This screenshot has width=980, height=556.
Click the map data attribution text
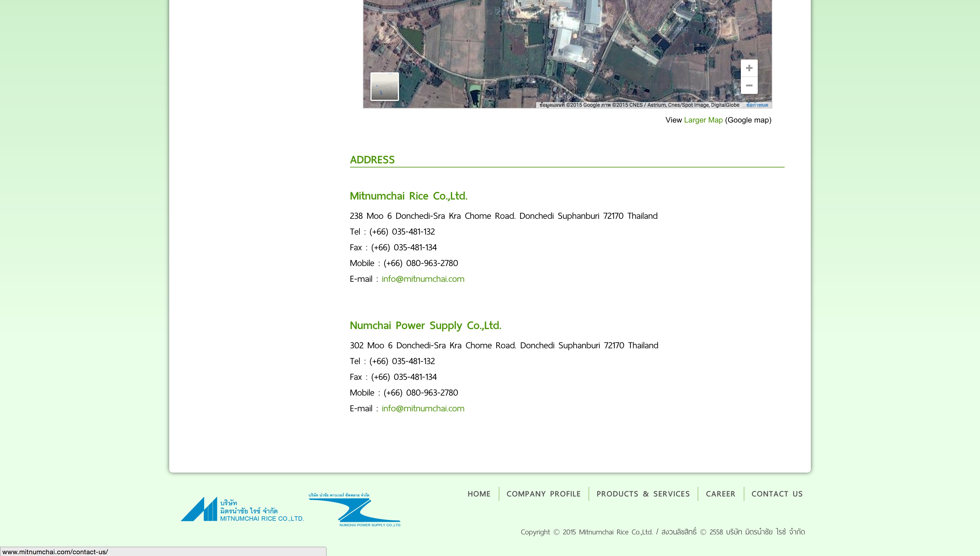click(x=639, y=105)
